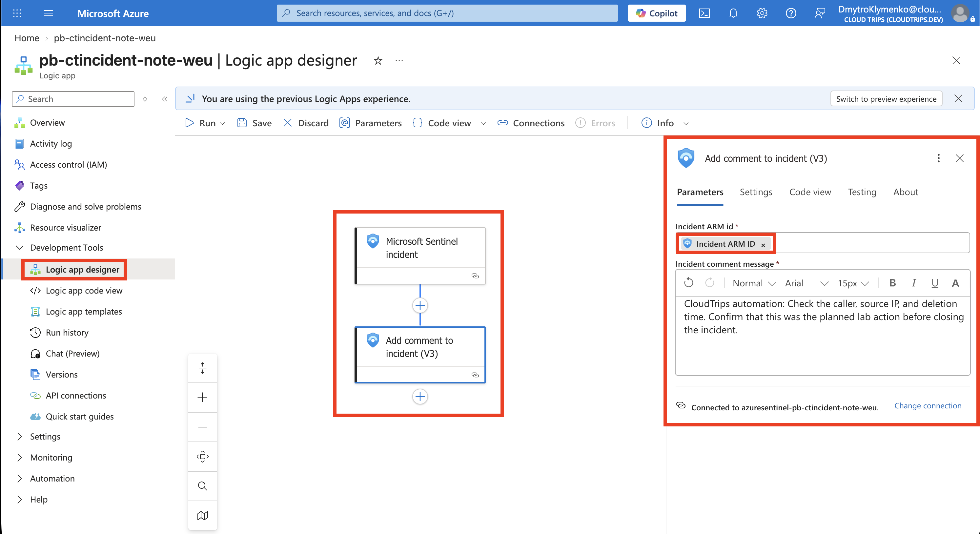
Task: Close the Add comment action panel
Action: [959, 158]
